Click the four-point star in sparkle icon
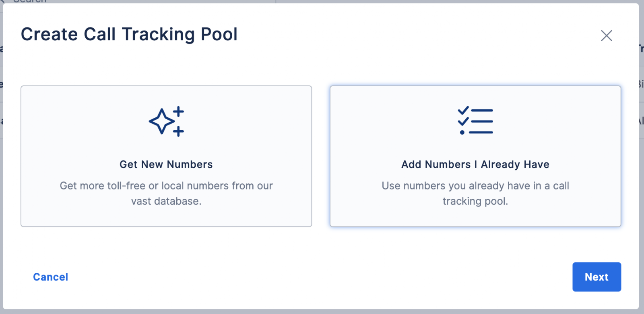 tap(161, 121)
